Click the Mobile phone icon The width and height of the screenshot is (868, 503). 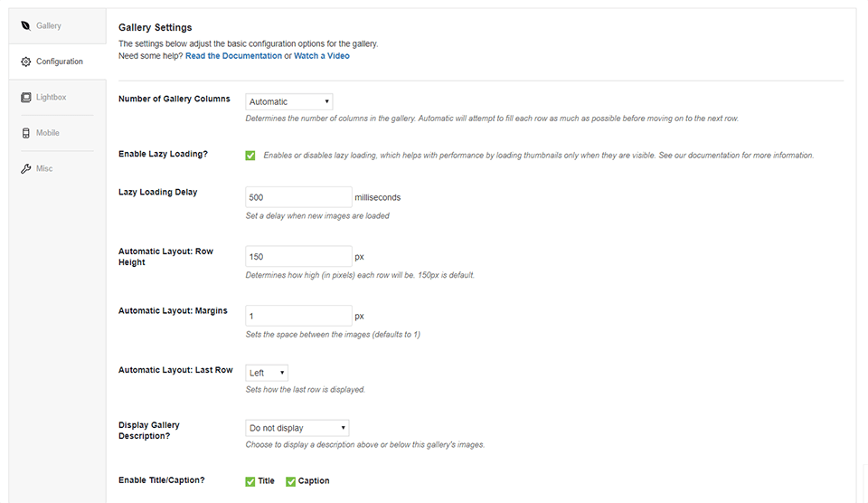coord(26,133)
